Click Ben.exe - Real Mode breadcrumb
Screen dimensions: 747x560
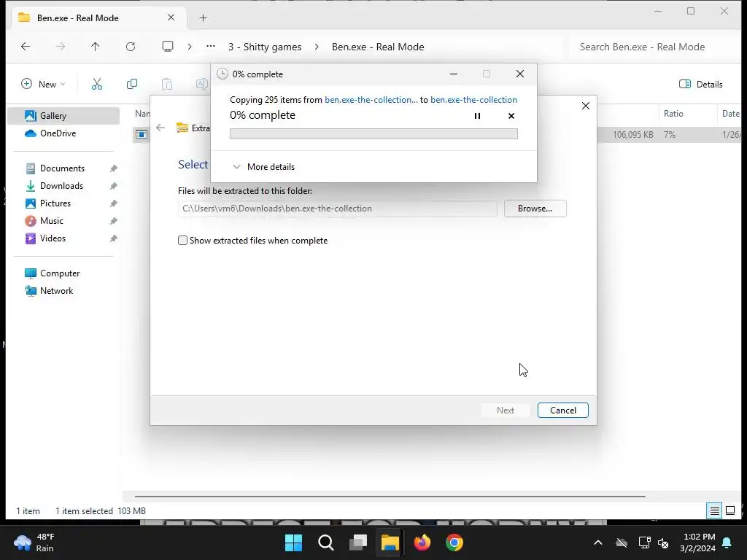coord(378,47)
